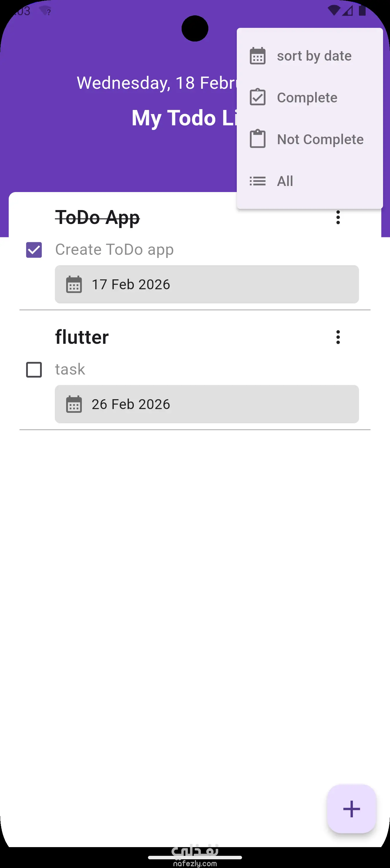Open three-dot options for ToDo App
Viewport: 390px width, 868px height.
point(338,218)
